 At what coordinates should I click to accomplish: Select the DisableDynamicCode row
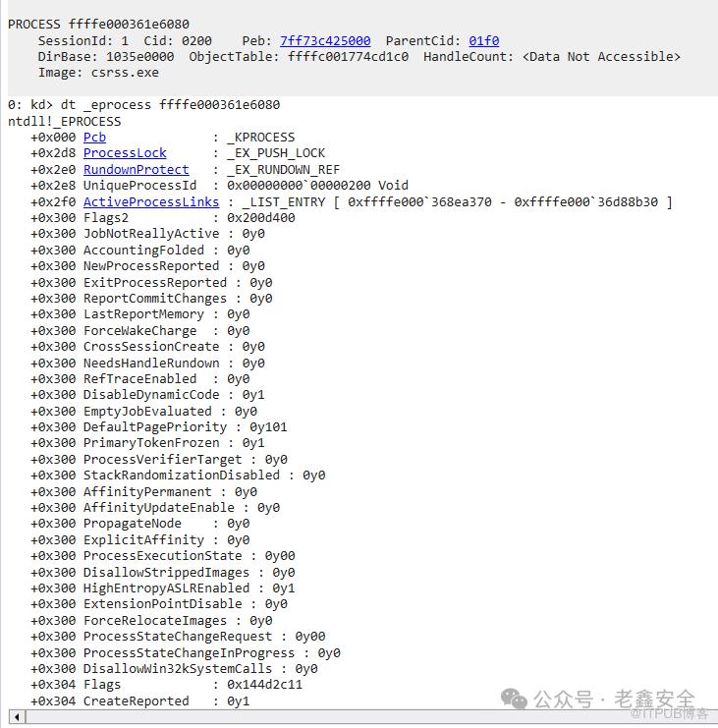pyautogui.click(x=147, y=395)
